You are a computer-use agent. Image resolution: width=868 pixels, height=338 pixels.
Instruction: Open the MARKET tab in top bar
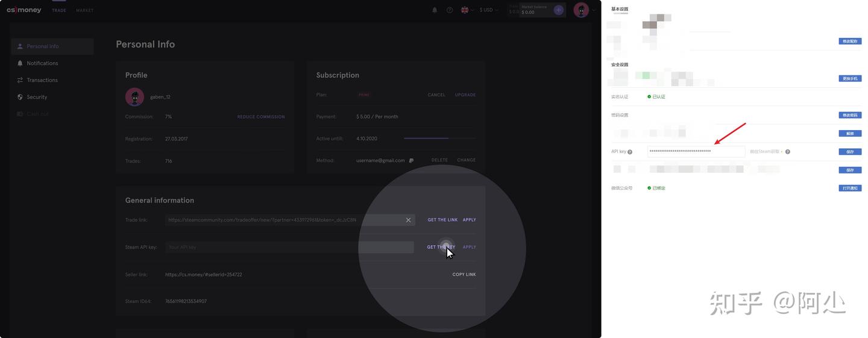(x=85, y=10)
